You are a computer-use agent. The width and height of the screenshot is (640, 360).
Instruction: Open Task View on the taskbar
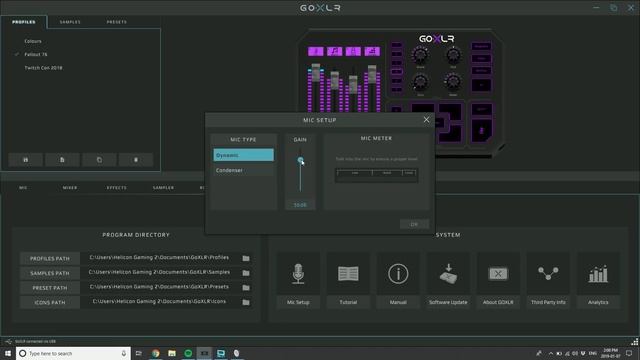point(139,353)
